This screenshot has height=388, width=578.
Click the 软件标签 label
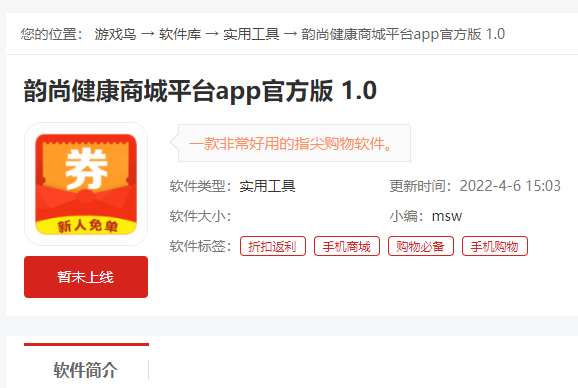coord(200,246)
